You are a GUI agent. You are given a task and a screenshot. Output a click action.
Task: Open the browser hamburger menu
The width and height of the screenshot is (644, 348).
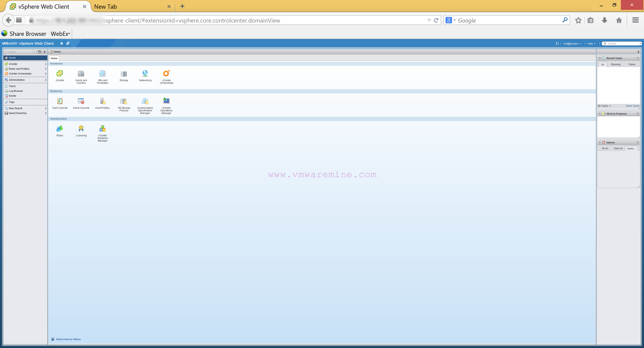[635, 20]
